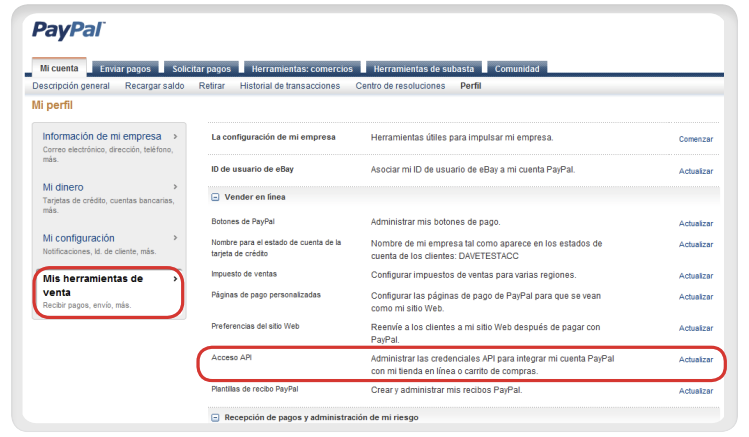Image resolution: width=749 pixels, height=437 pixels.
Task: Open Centro de resoluciones
Action: (400, 86)
